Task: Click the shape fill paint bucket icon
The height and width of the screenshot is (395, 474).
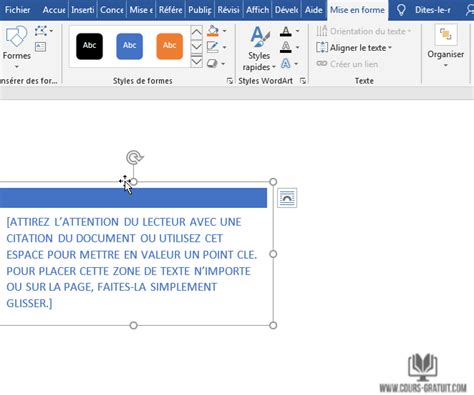Action: click(x=213, y=31)
